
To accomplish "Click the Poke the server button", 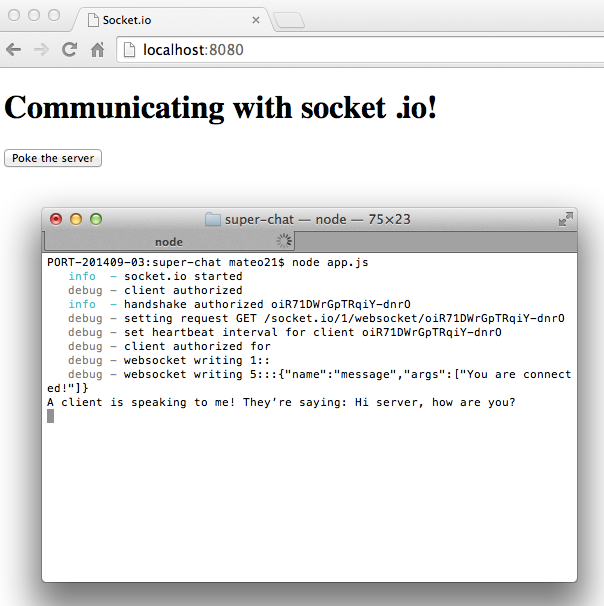I will point(53,158).
